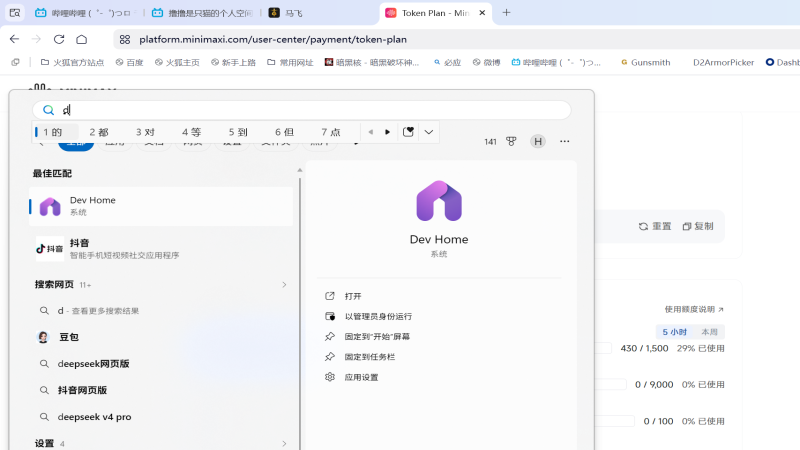Open the 微博 bookmark

click(x=486, y=62)
